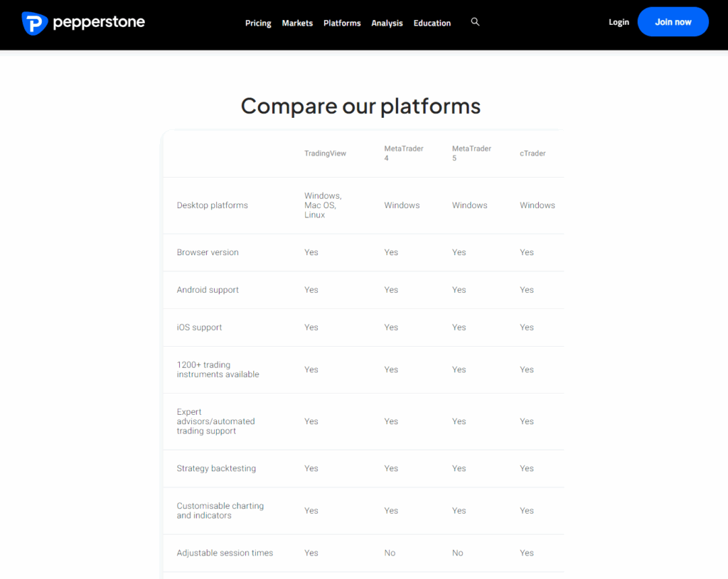The width and height of the screenshot is (728, 579).
Task: Select the iOS support row label
Action: click(x=199, y=328)
